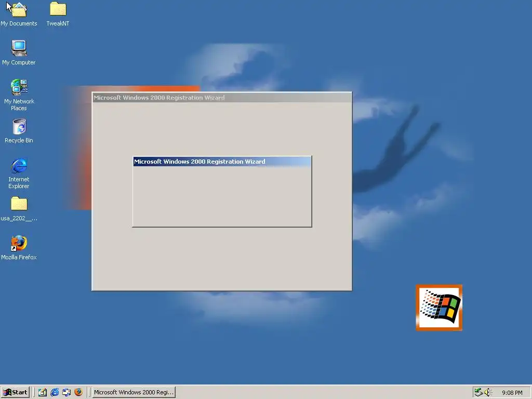The height and width of the screenshot is (399, 532).
Task: Open the Start menu button
Action: click(15, 392)
